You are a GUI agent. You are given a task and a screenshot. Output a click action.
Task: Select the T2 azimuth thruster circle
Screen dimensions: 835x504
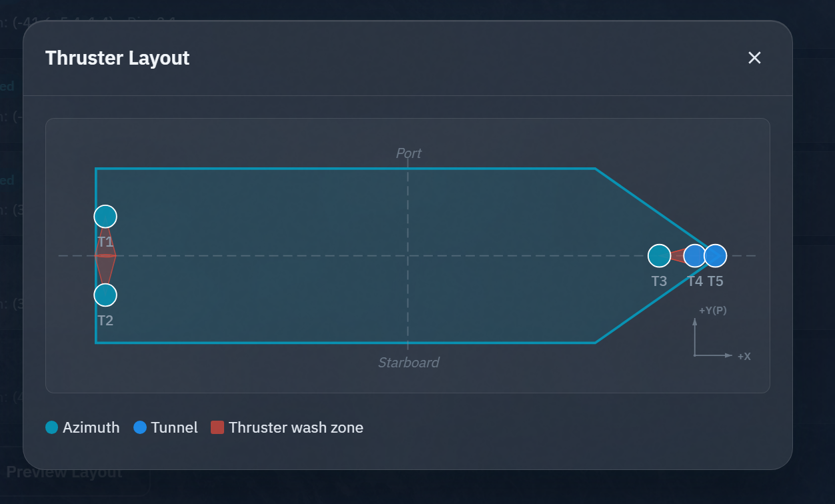click(105, 295)
